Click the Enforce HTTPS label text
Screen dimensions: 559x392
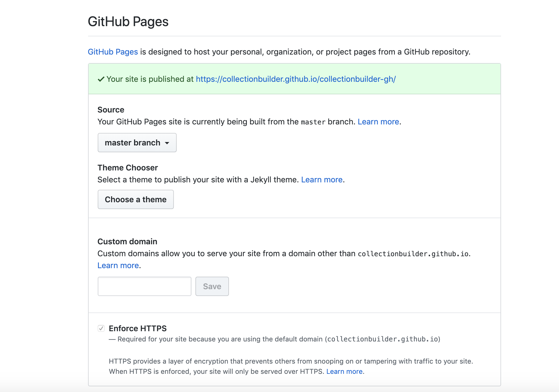138,328
